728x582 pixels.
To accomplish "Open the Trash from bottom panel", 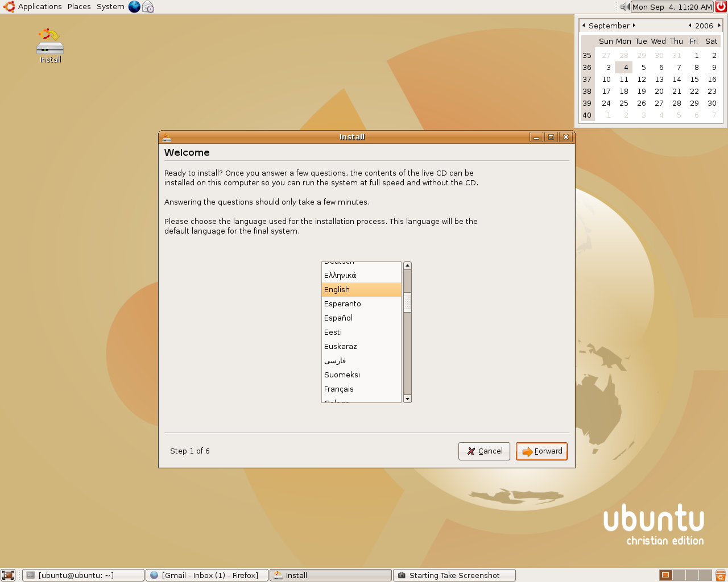I will pyautogui.click(x=721, y=575).
